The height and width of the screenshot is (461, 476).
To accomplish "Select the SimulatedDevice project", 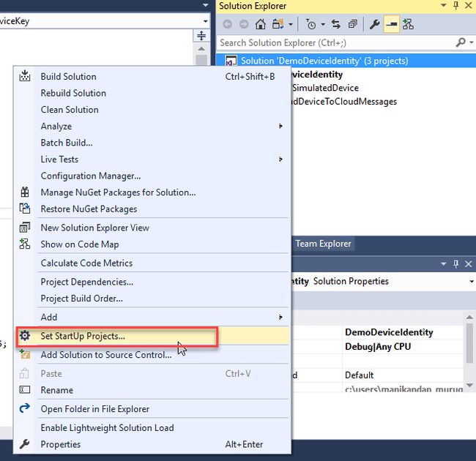I will 325,88.
